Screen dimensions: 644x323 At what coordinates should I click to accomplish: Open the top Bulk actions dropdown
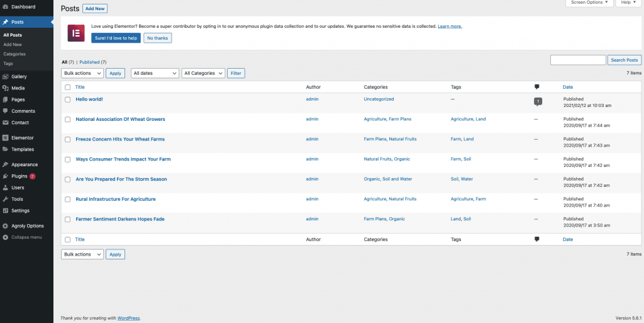pyautogui.click(x=82, y=73)
